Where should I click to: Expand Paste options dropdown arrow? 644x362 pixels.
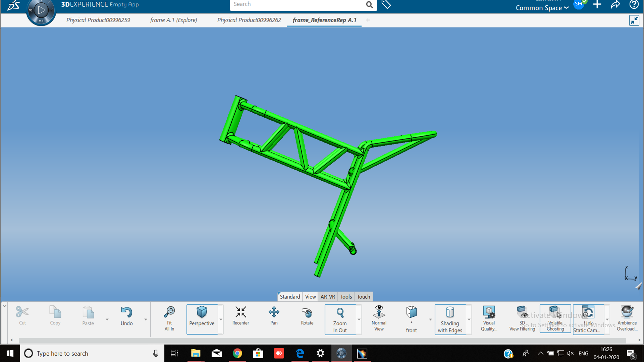click(107, 319)
